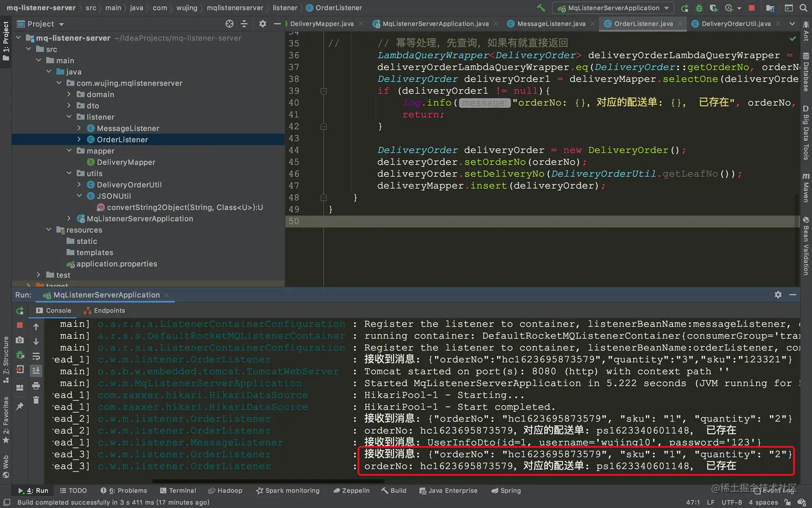This screenshot has height=508, width=812.
Task: Open the Problems tool window
Action: [x=124, y=491]
